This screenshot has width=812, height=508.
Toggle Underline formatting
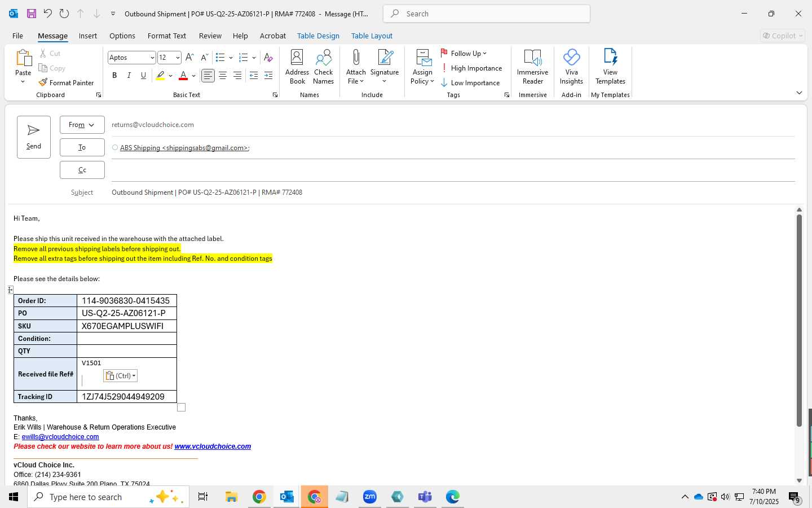(144, 76)
